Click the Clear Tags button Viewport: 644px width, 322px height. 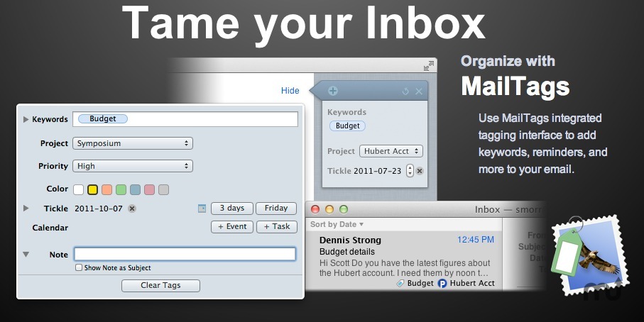(160, 286)
